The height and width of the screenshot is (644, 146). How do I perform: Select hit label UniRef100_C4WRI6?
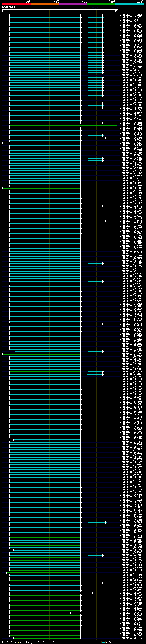click(x=131, y=178)
